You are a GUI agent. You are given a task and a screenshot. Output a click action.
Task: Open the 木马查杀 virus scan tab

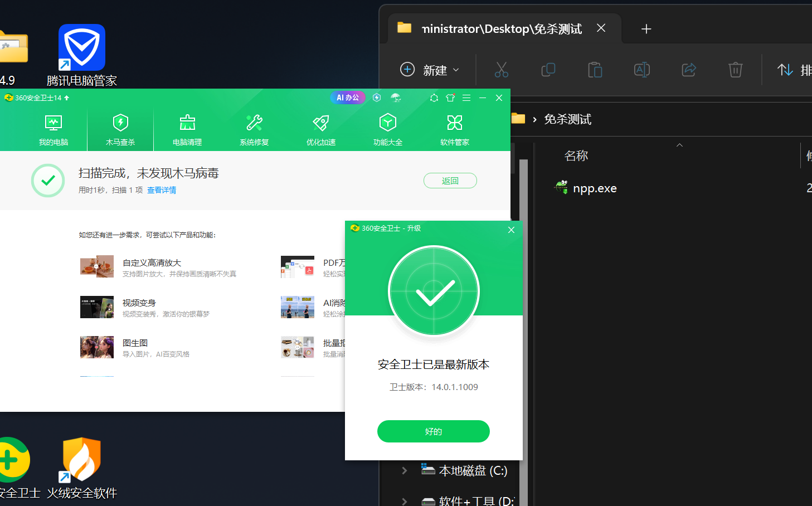[120, 129]
